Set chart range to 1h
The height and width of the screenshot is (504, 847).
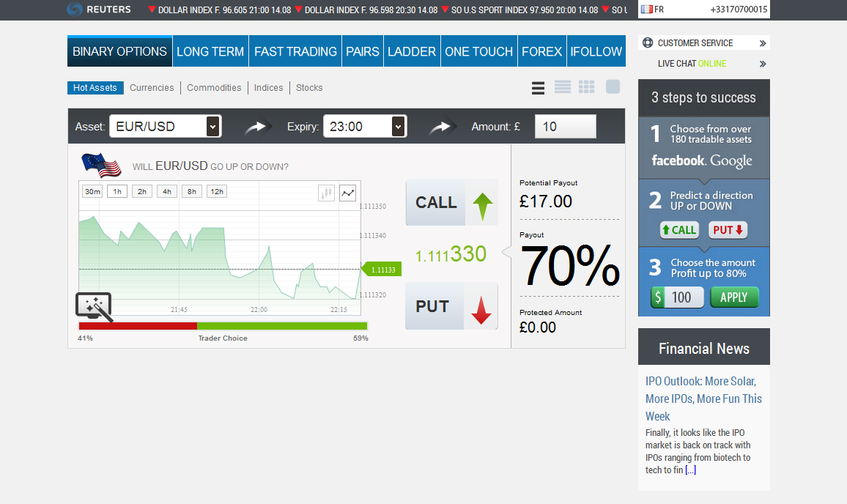pos(117,191)
